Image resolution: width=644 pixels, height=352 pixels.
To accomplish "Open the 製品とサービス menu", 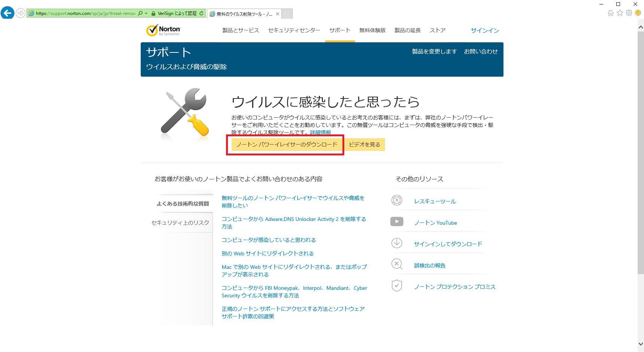I will [241, 30].
